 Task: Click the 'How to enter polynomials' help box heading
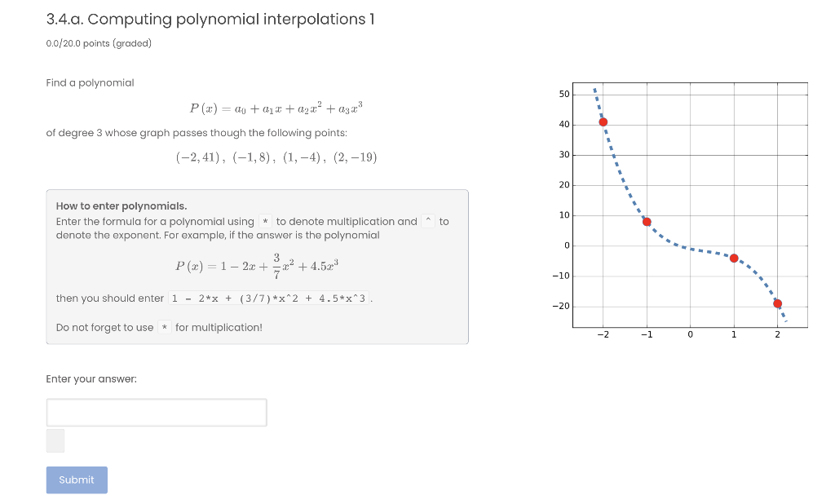[x=121, y=206]
